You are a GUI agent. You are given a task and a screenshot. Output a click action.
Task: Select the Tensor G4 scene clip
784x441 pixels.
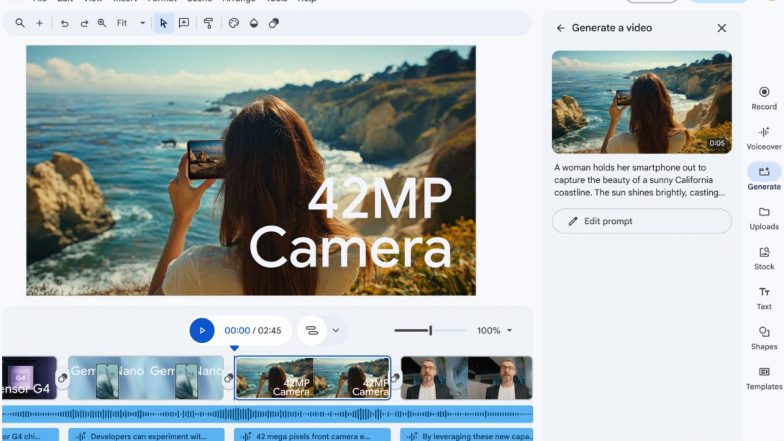tap(29, 378)
